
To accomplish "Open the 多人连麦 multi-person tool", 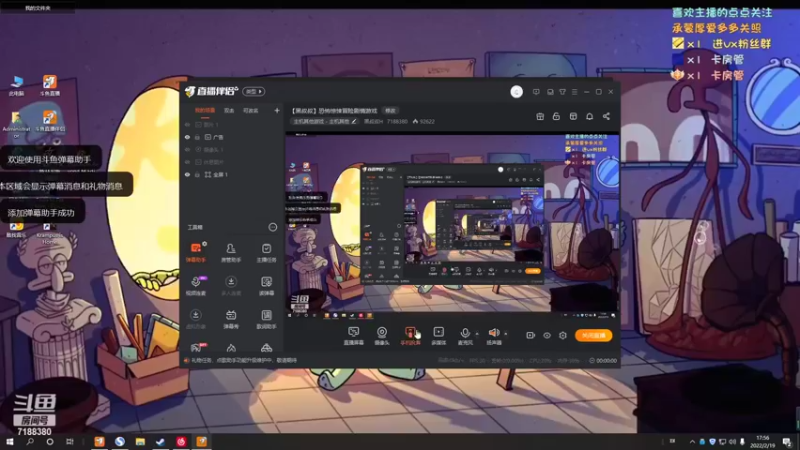I will [x=231, y=286].
